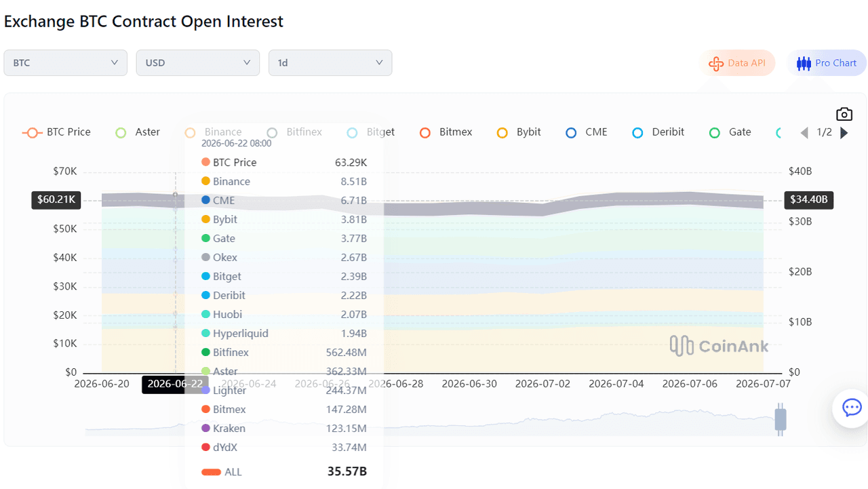The height and width of the screenshot is (489, 868).
Task: Click the 2026-06-28 axis date
Action: coord(396,384)
